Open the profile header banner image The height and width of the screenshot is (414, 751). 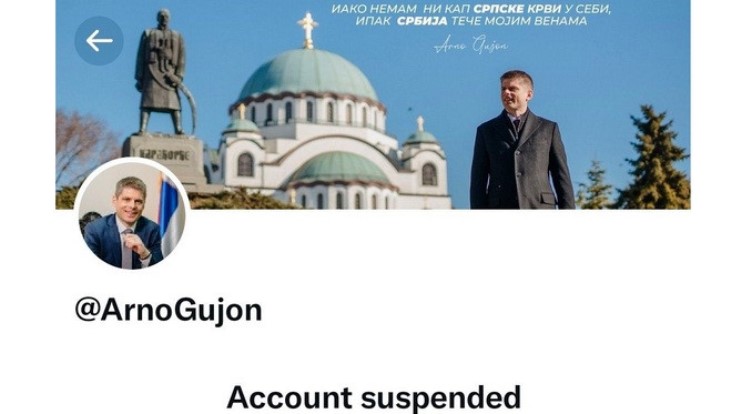(x=373, y=104)
